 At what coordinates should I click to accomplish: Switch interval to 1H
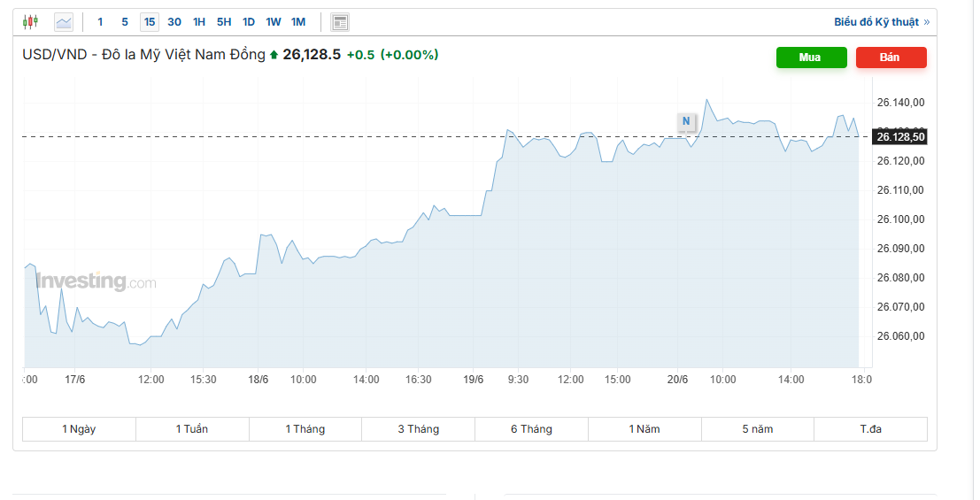click(x=199, y=22)
